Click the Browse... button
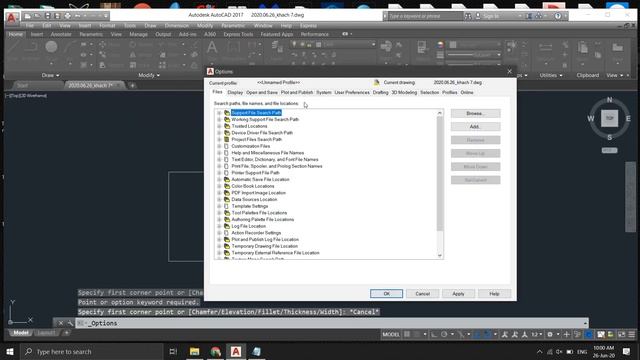 476,113
